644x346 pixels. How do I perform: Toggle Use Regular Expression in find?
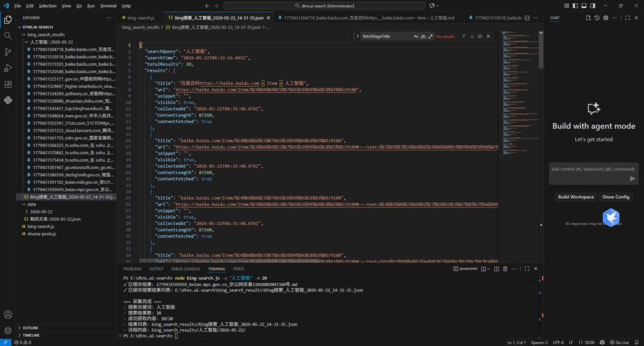click(430, 36)
